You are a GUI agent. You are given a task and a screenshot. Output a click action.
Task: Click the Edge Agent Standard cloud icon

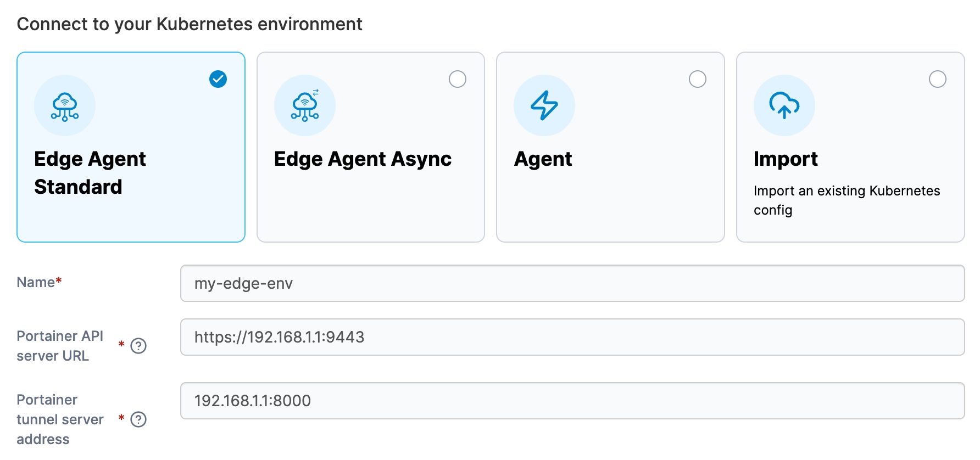click(x=65, y=105)
